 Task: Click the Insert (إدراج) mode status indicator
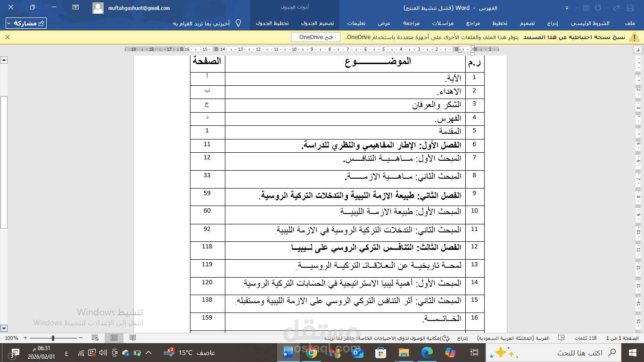coord(462,338)
